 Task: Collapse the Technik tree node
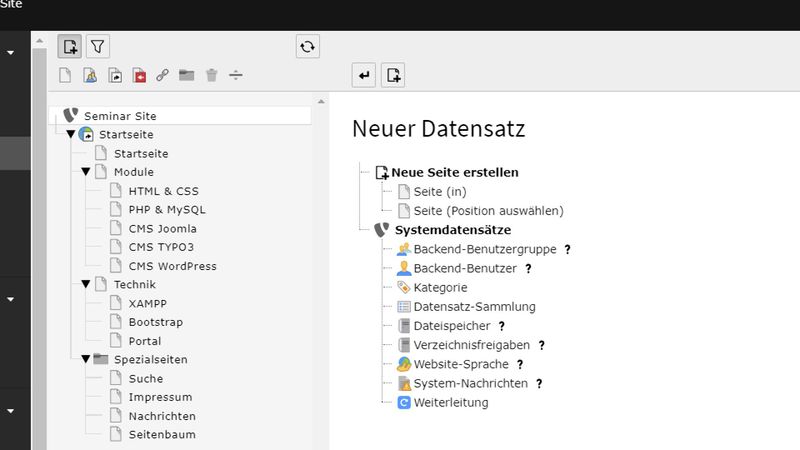(86, 284)
